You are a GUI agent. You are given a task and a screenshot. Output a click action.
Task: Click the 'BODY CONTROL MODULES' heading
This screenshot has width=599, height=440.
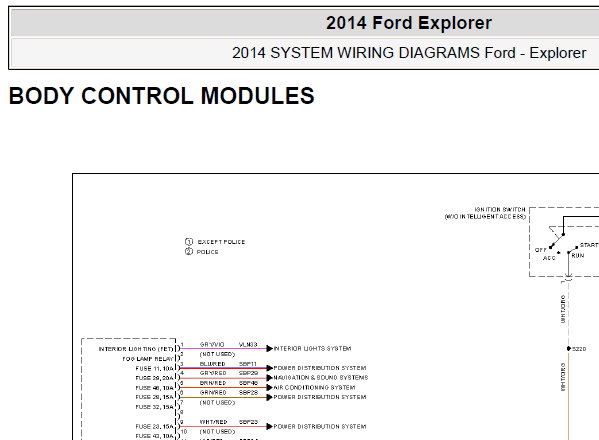(x=162, y=95)
